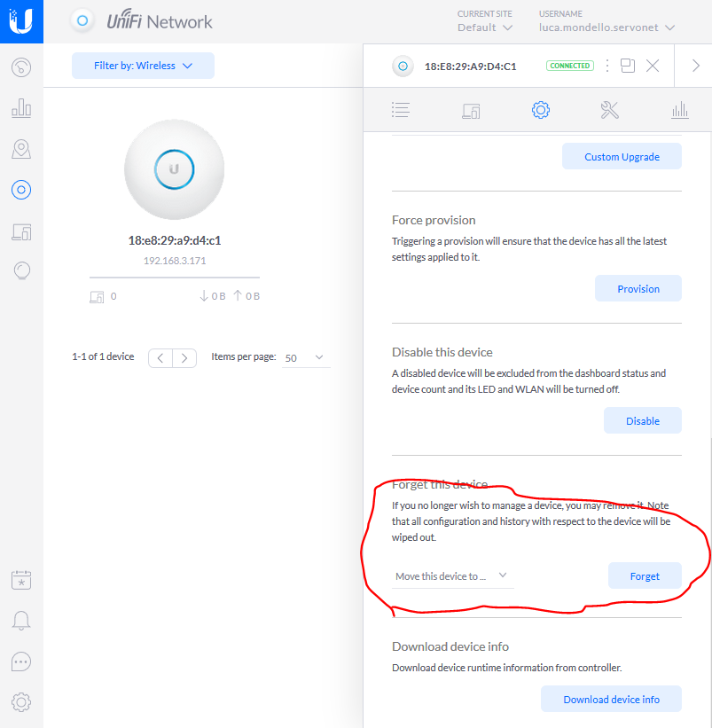This screenshot has height=728, width=712.
Task: Click the Custom Upgrade button
Action: pos(622,156)
